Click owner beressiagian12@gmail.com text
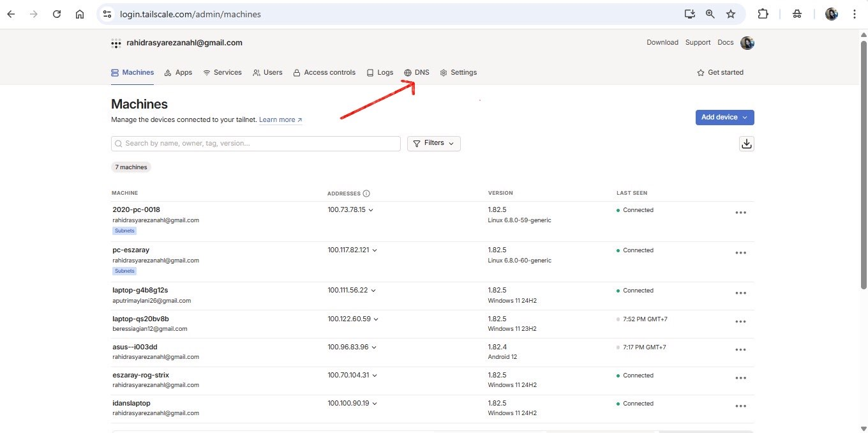The image size is (868, 433). point(150,329)
